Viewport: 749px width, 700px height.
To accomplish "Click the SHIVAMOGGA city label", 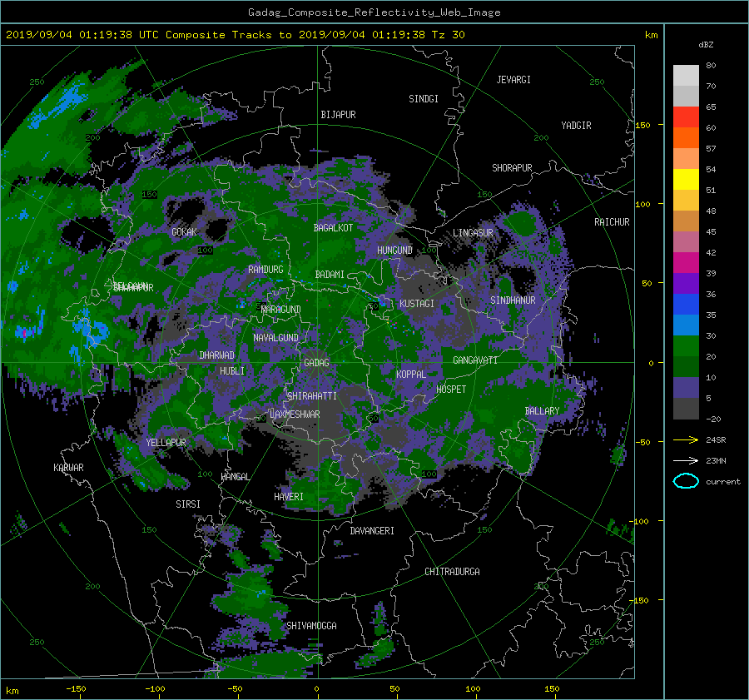I will (311, 626).
